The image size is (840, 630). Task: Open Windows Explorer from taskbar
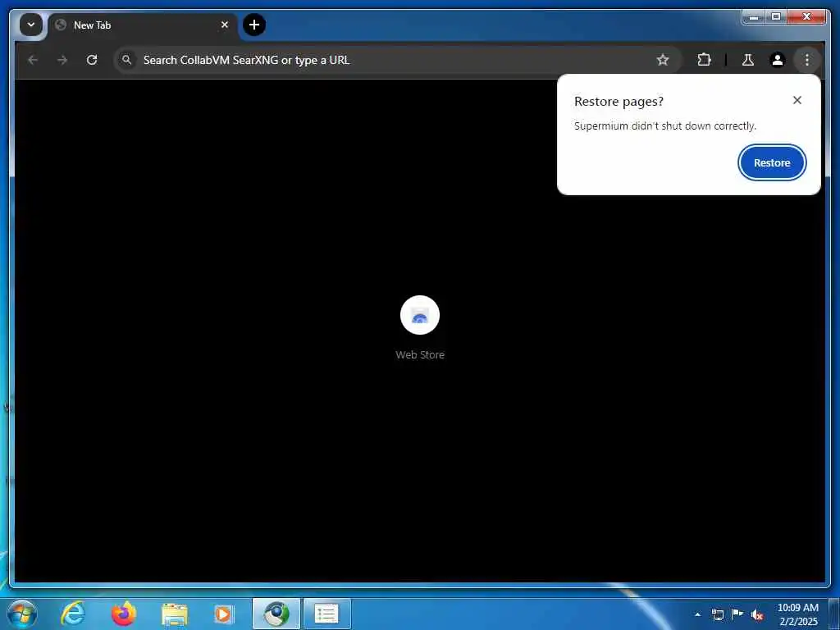click(175, 614)
